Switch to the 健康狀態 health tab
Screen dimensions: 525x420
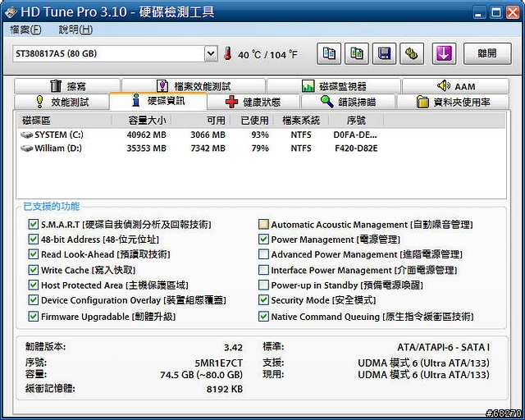click(x=253, y=102)
